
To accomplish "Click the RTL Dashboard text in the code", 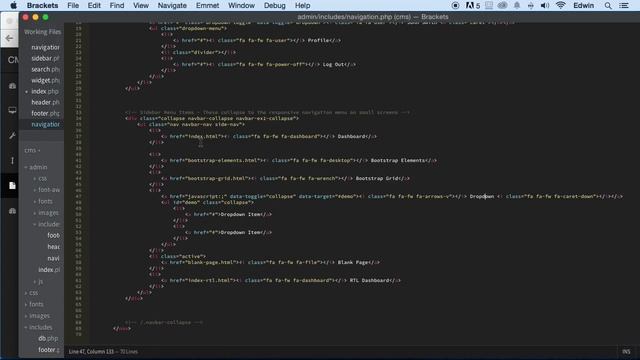I will 369,280.
